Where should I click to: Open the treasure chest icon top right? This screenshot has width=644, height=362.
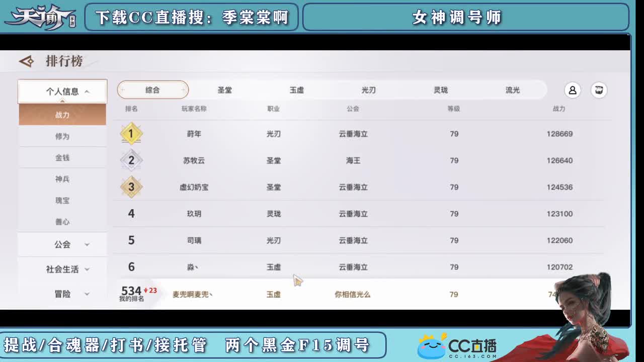(599, 90)
